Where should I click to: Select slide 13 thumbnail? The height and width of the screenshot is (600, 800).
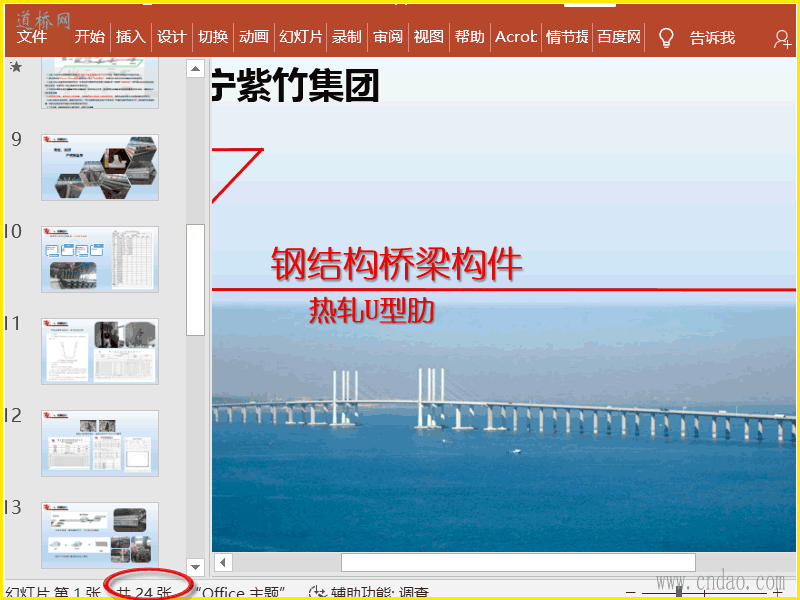pos(100,535)
